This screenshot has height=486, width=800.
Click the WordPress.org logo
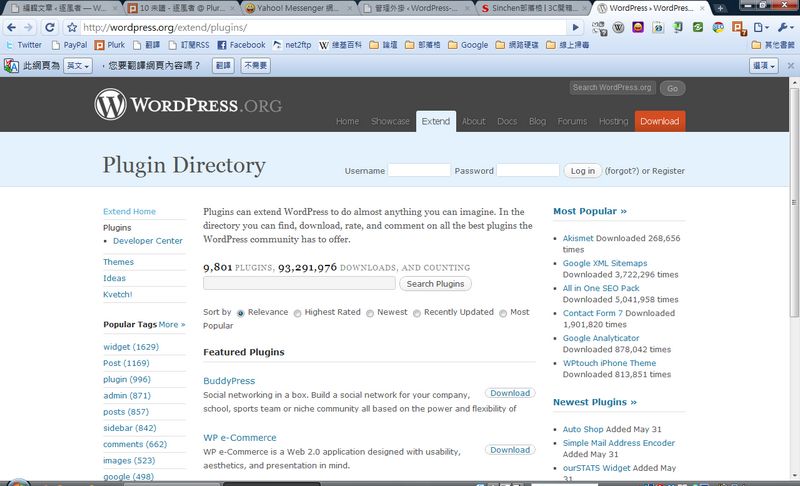click(x=188, y=105)
